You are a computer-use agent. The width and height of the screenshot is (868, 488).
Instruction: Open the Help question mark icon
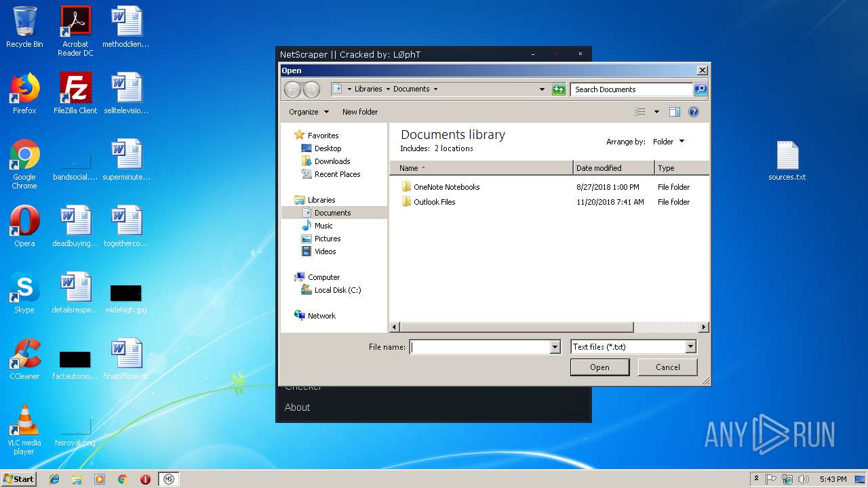tap(694, 112)
